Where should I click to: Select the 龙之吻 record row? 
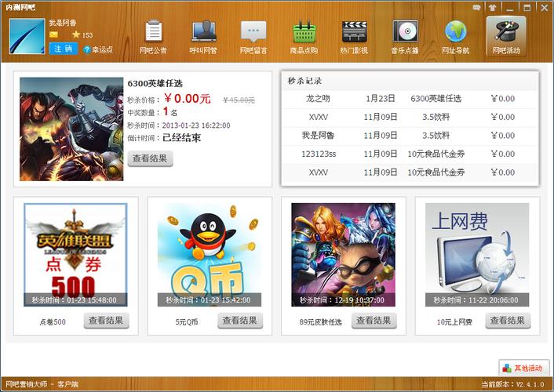coord(410,99)
